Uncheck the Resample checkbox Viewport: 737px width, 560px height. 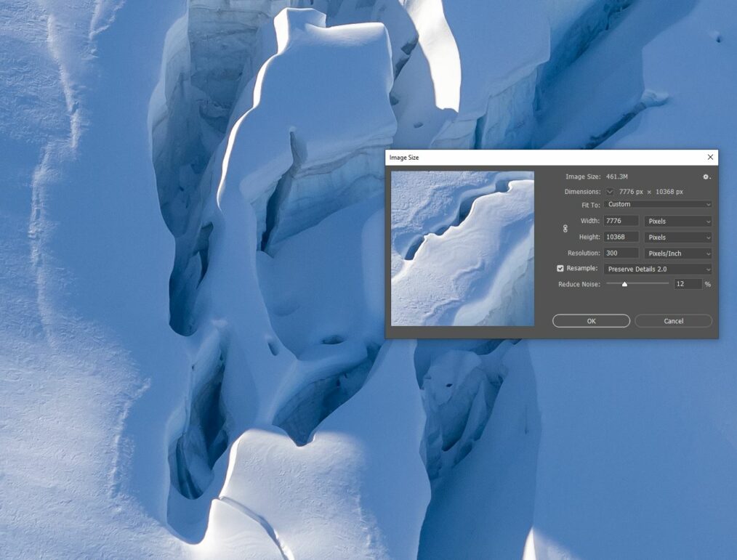(x=560, y=268)
